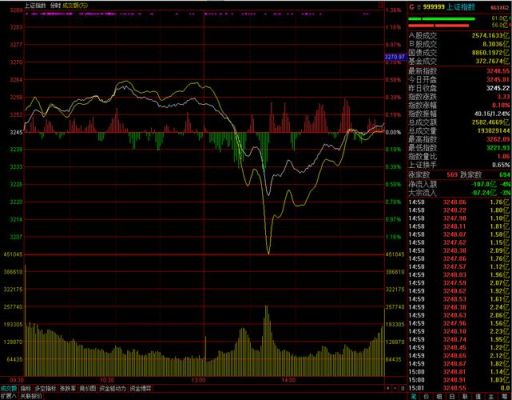Click the blue current price marker on the right axis

coord(396,57)
